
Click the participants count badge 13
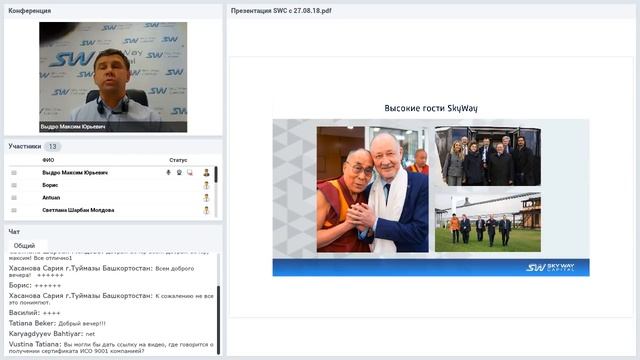point(52,146)
